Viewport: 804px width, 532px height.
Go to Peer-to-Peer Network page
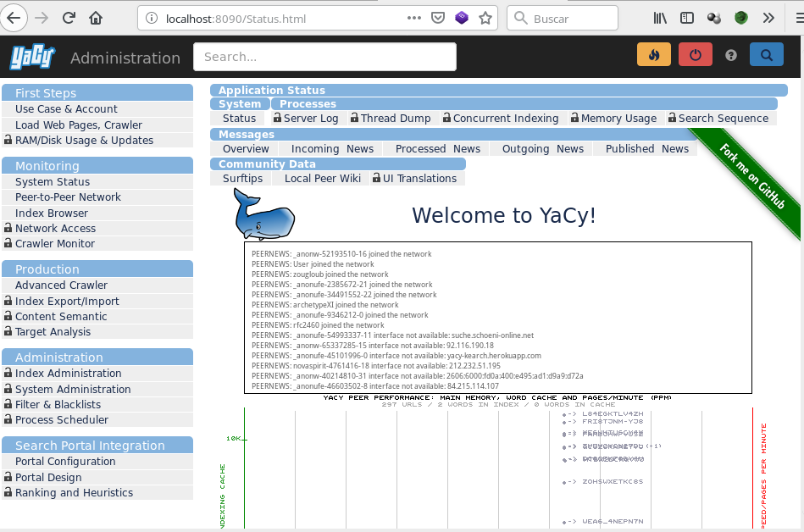(x=68, y=197)
